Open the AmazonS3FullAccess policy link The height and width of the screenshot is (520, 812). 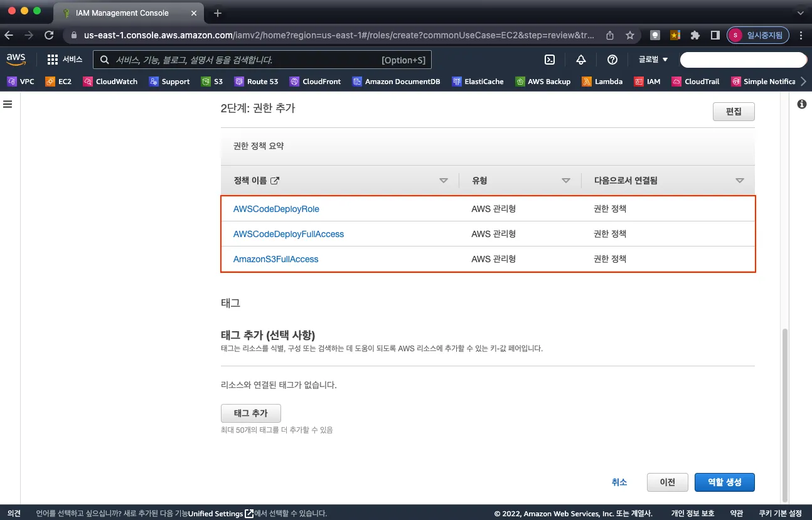click(276, 259)
